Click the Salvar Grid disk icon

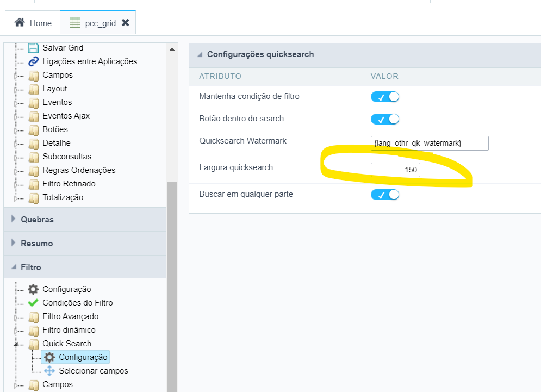[33, 48]
